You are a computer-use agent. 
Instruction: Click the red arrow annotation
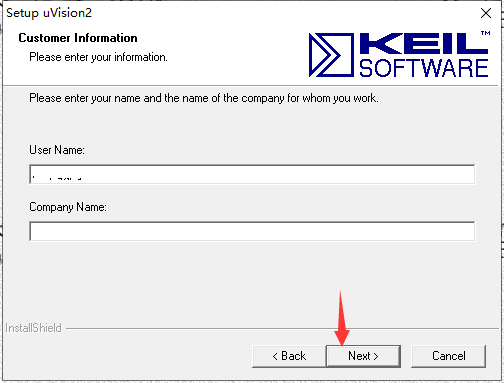[x=341, y=318]
